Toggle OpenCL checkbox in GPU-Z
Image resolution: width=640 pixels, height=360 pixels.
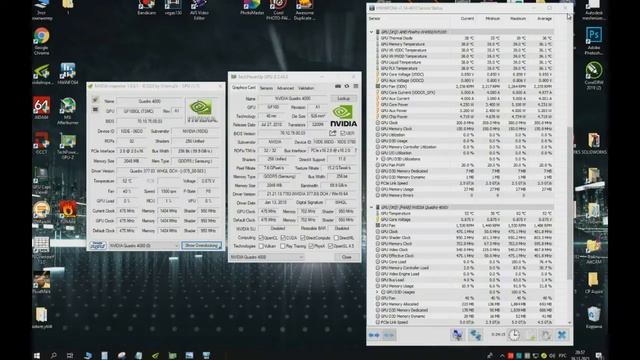coord(261,238)
